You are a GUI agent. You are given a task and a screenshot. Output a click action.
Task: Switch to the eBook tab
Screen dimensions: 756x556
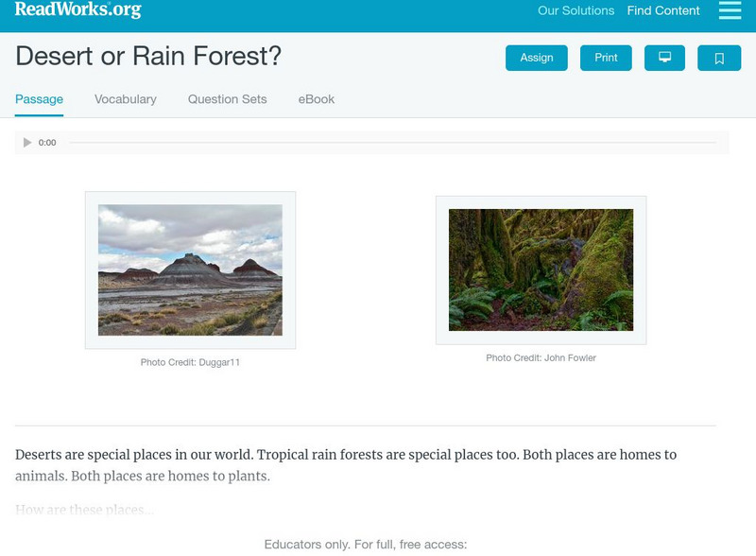(316, 98)
